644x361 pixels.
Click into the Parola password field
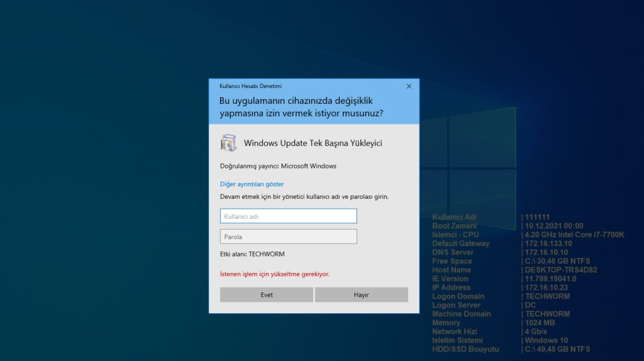(x=288, y=237)
